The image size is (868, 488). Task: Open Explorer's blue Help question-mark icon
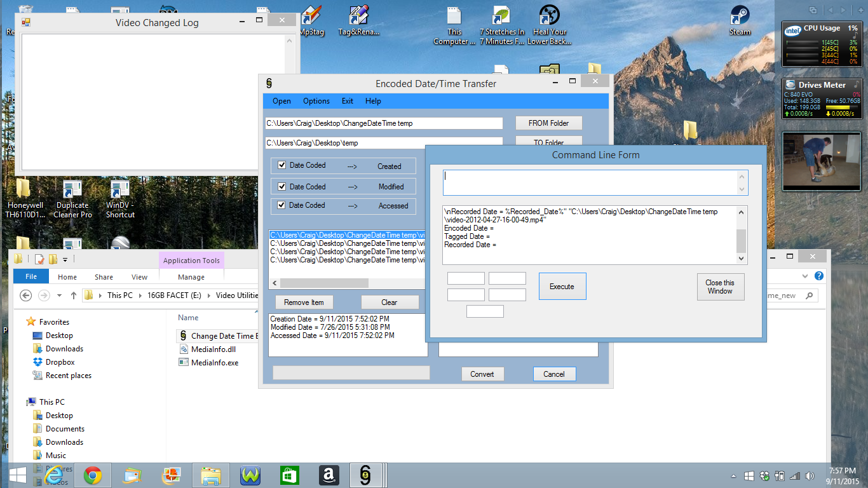(819, 276)
